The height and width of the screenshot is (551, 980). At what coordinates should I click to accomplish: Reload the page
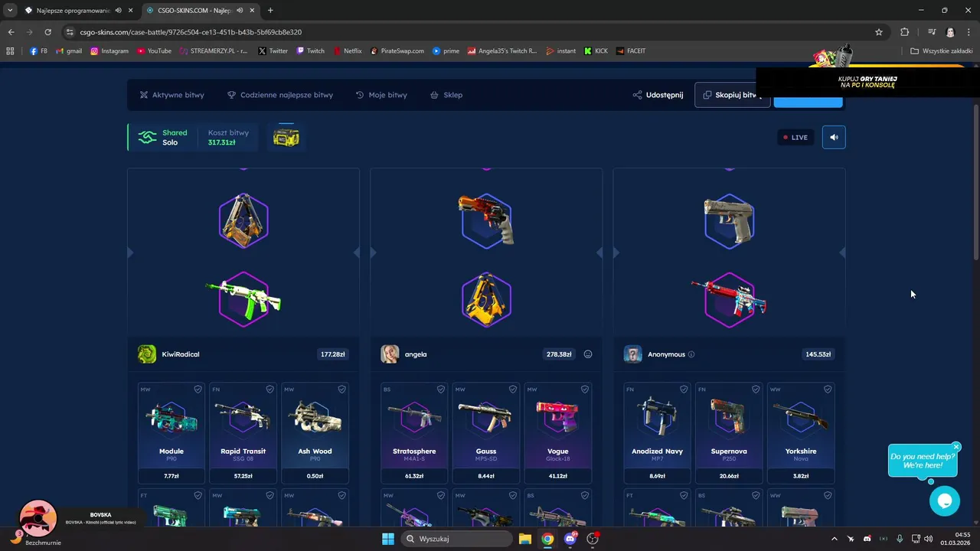point(47,32)
